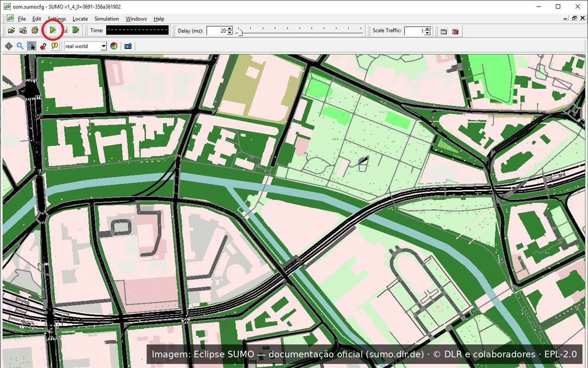Click the Step button with green double bar
This screenshot has height=368, width=588.
pyautogui.click(x=76, y=30)
